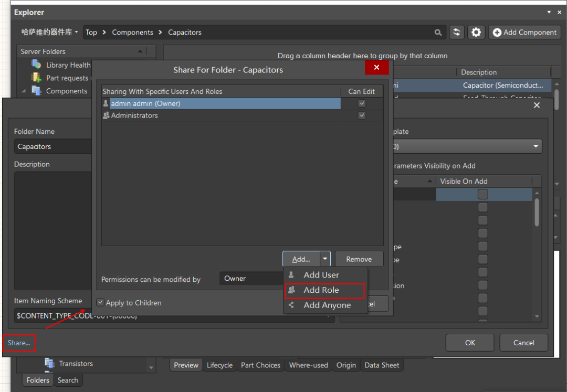
Task: Switch to the Lifecycle tab
Action: (x=219, y=365)
